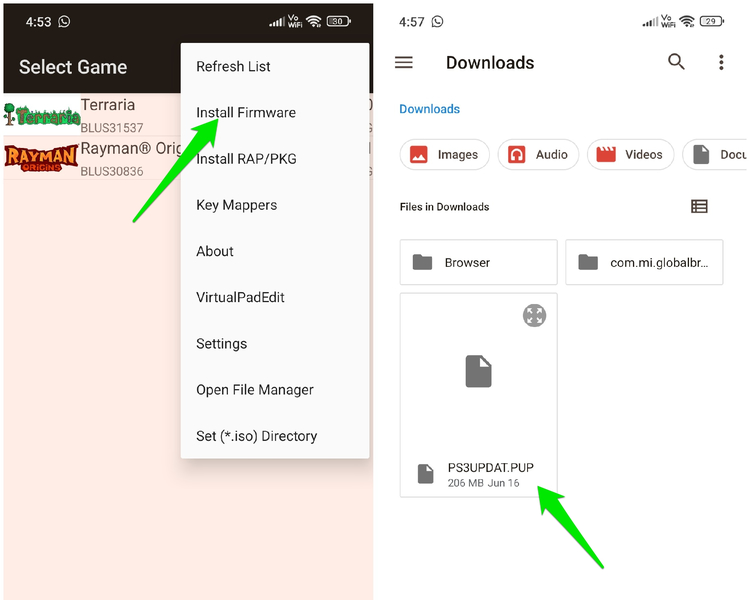Open the Browser folder

click(x=478, y=262)
